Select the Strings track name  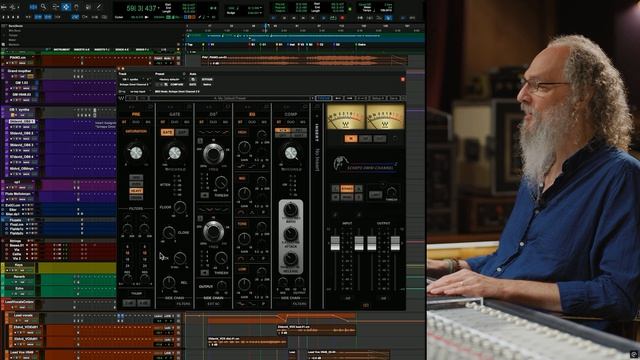click(x=16, y=241)
